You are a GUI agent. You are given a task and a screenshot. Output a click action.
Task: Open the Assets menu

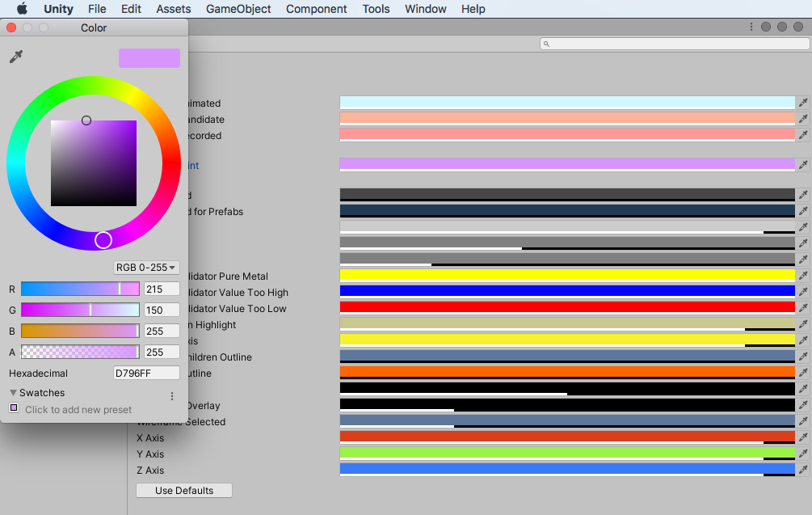pos(174,9)
